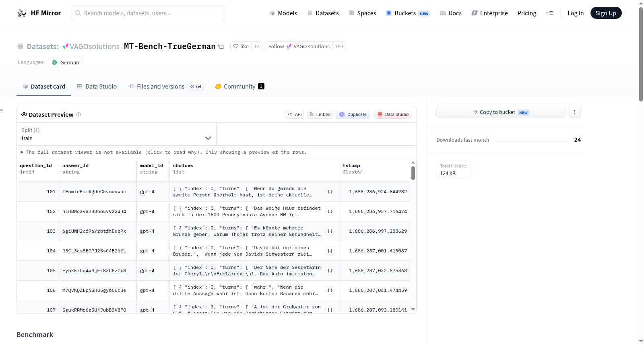The height and width of the screenshot is (345, 644).
Task: Open the Community tab
Action: [239, 86]
